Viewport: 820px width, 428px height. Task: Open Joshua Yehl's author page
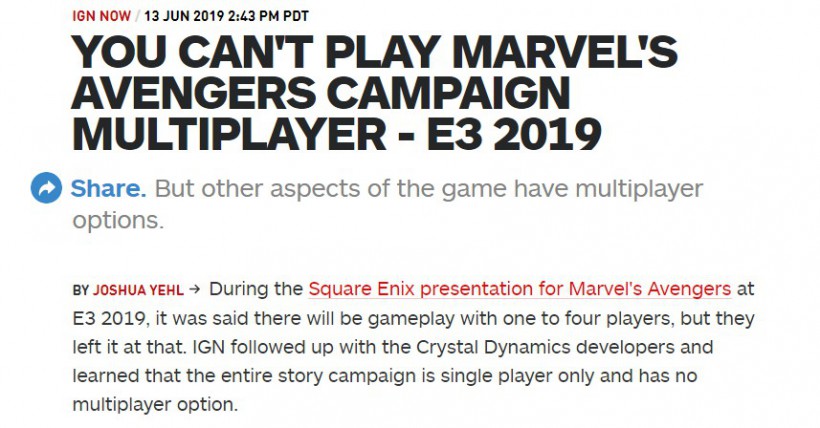point(139,290)
